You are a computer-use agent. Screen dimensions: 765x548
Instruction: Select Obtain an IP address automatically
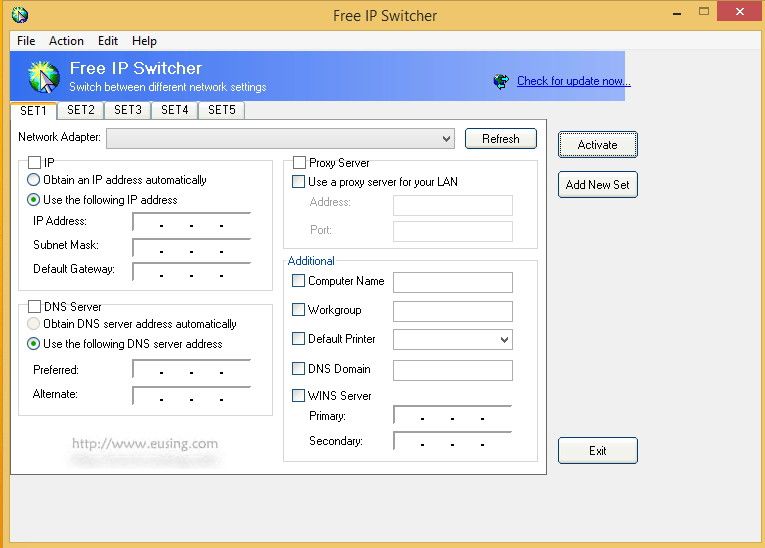33,180
